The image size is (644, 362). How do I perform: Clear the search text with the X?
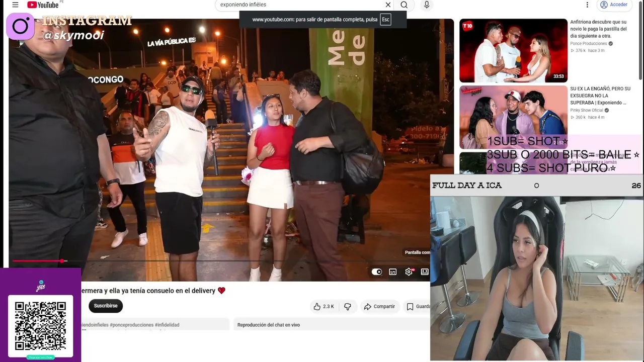tap(388, 5)
